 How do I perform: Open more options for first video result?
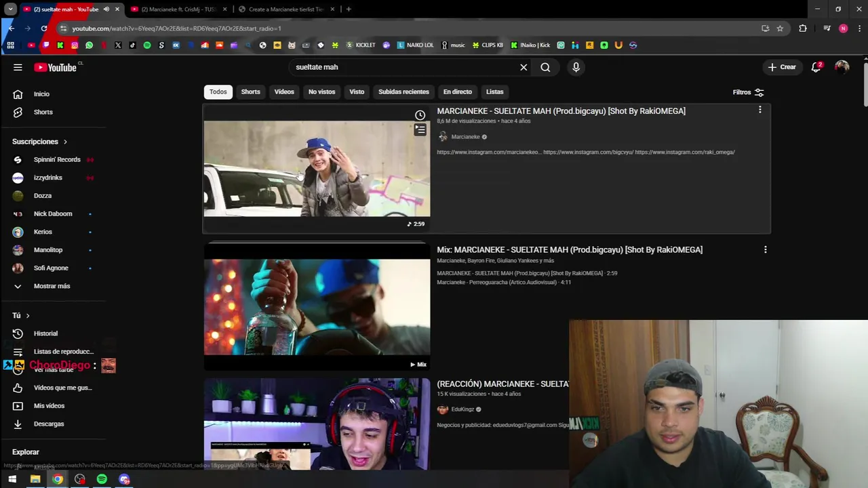click(x=759, y=110)
